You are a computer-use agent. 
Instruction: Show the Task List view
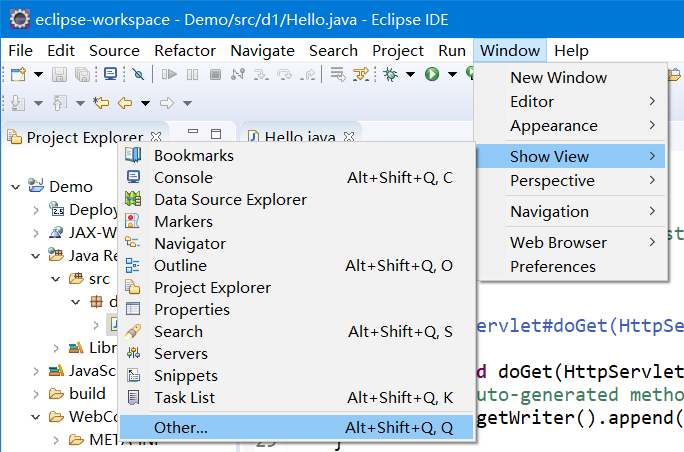pyautogui.click(x=297, y=398)
